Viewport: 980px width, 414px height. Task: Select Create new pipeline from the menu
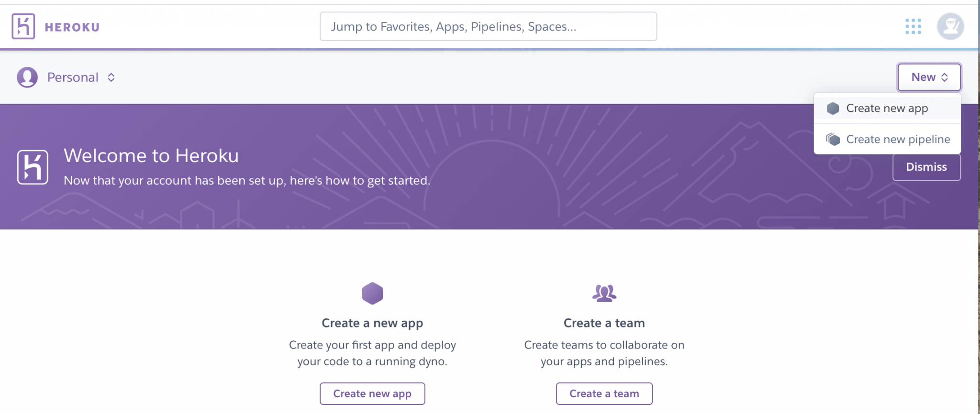[898, 139]
